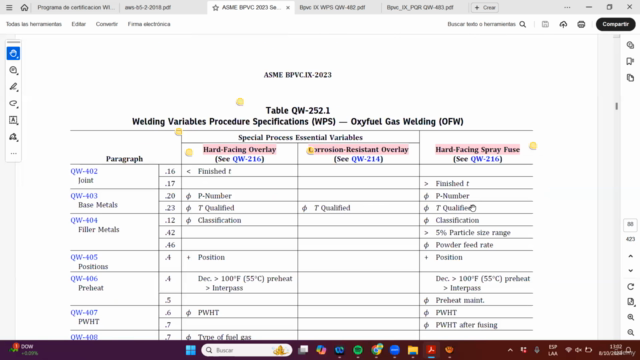
Task: Follow the QW-403 Base Metals link
Action: 84,196
